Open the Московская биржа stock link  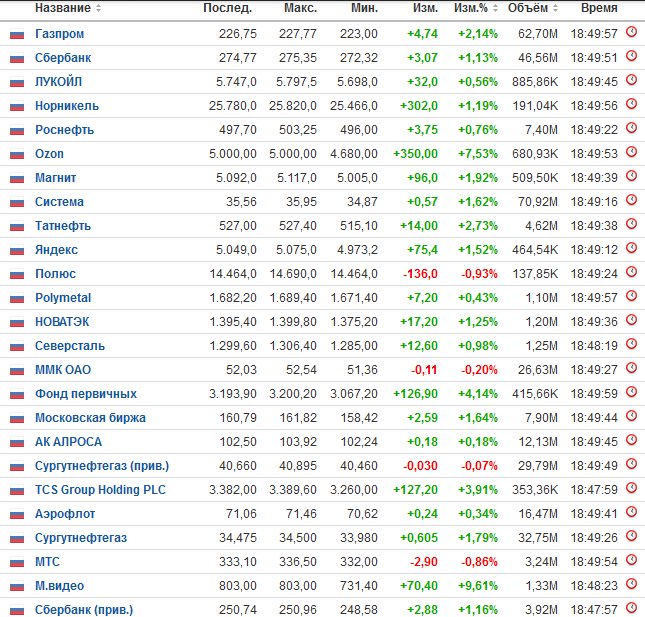[90, 418]
